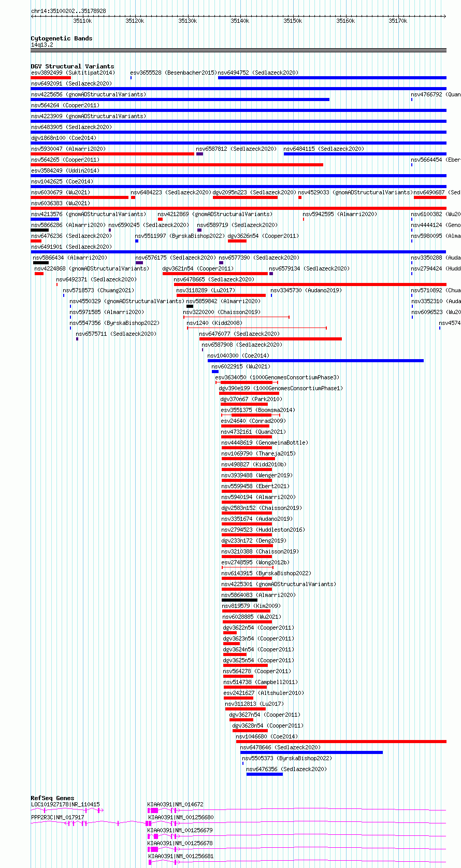Screen dimensions: 461x868
Task: Select variant label nsv6492091 (Sedlazeck2020)
Action: [x=71, y=83]
